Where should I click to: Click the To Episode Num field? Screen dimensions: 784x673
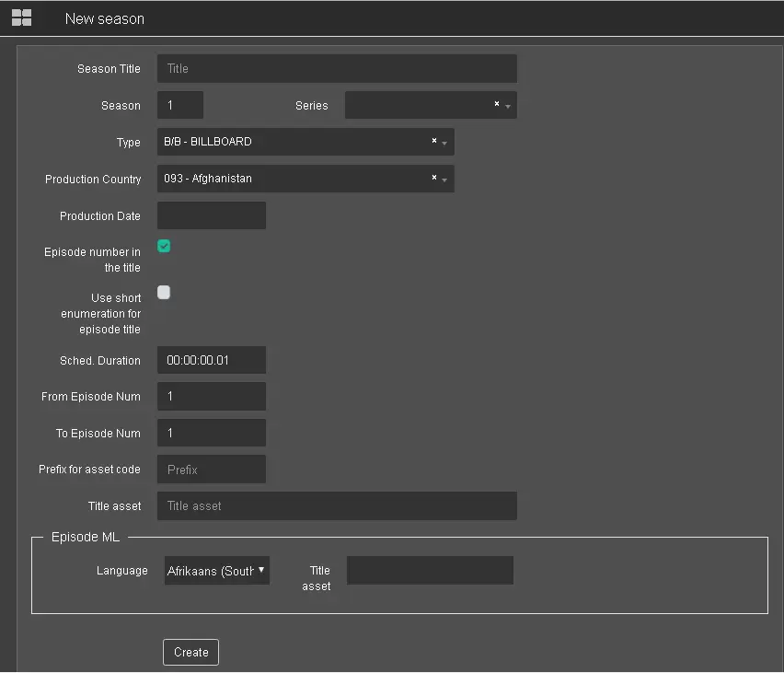click(212, 433)
